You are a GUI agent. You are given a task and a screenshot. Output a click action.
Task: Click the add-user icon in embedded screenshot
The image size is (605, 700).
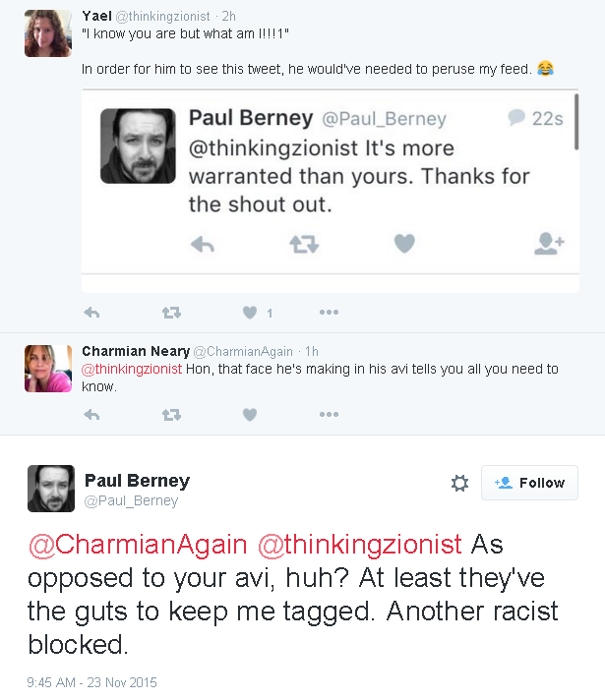(548, 245)
